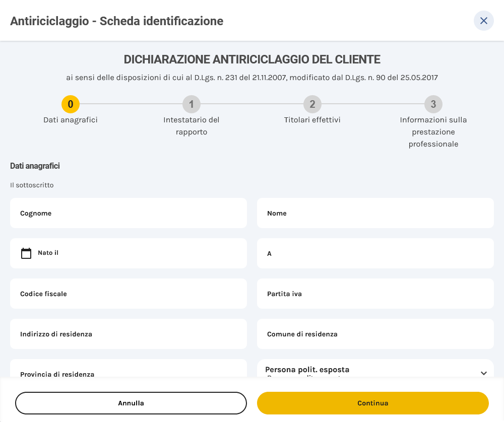Expand the Persona polit. esposta dropdown
Viewport: 504px width, 422px height.
375,371
